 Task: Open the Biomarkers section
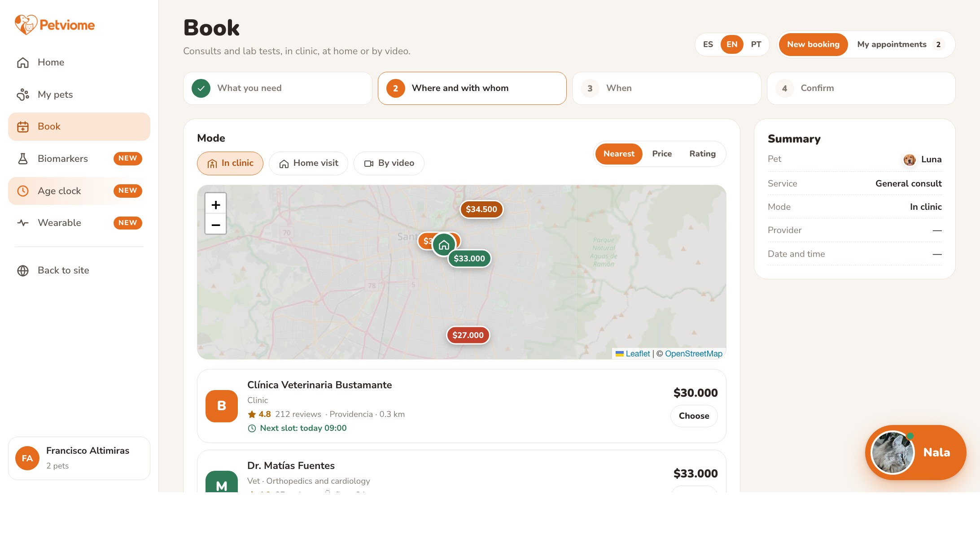(79, 159)
